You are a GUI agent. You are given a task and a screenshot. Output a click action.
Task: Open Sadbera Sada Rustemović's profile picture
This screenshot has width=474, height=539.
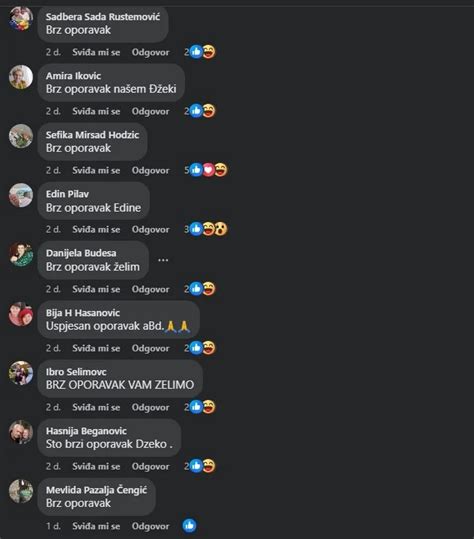(x=21, y=18)
